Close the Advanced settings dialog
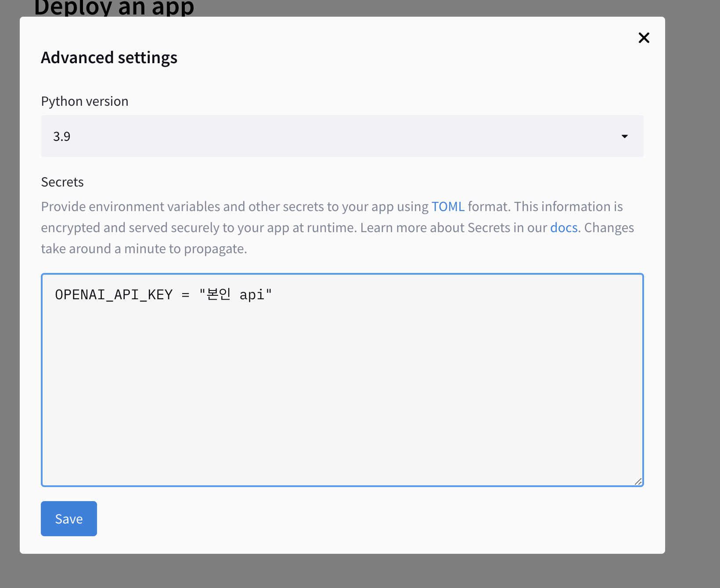Viewport: 720px width, 588px height. click(x=644, y=38)
